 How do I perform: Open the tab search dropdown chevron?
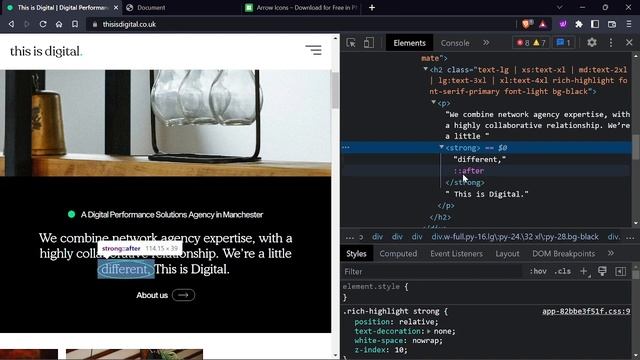[560, 7]
